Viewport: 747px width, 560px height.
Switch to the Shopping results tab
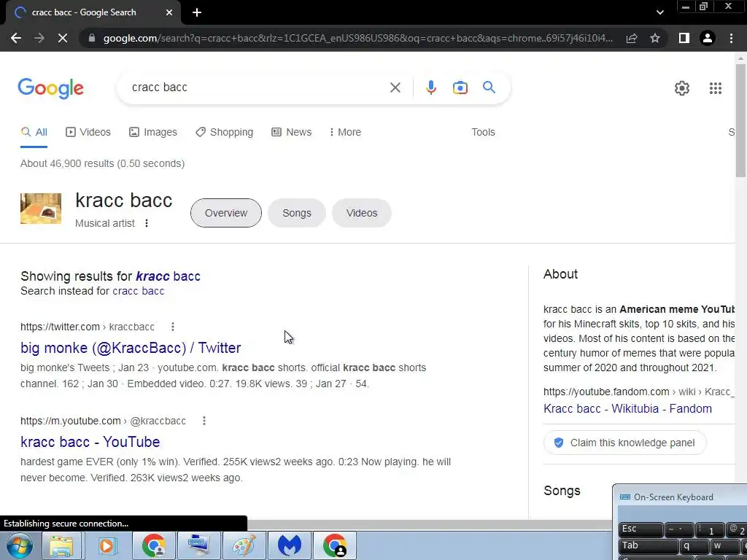tap(224, 132)
